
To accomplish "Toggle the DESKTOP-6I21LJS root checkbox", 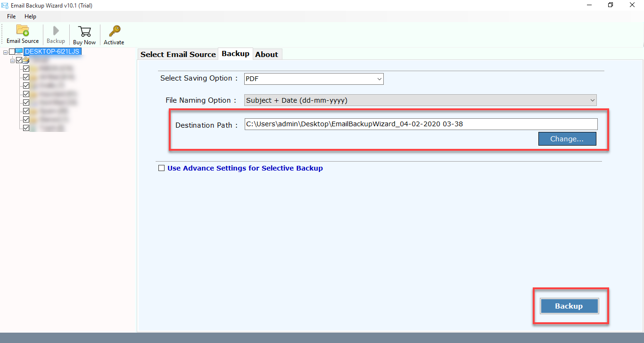I will point(12,52).
